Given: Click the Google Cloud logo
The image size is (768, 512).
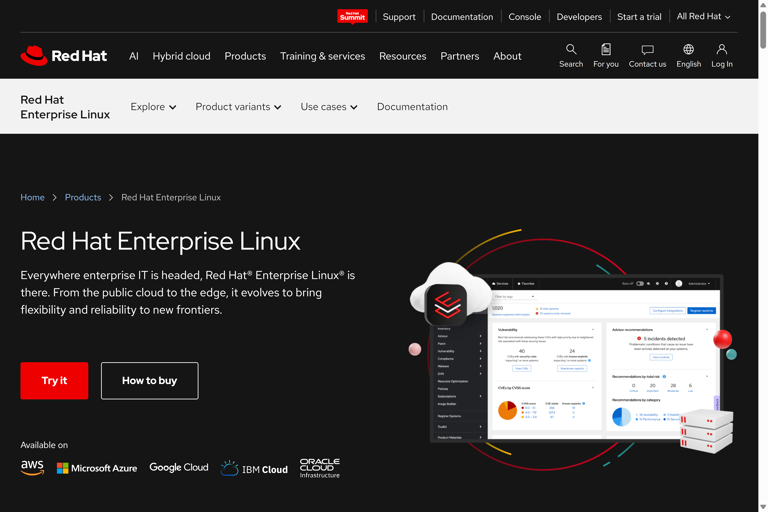Looking at the screenshot, I should (179, 467).
